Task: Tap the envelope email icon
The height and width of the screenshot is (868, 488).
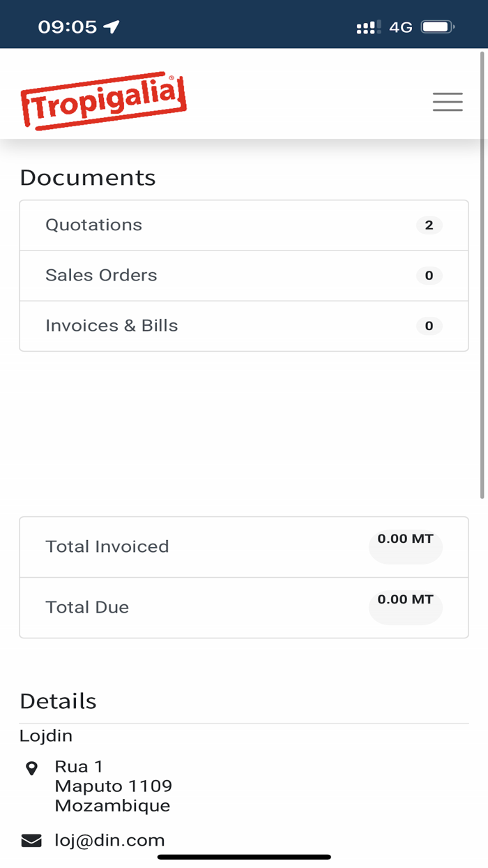Action: tap(31, 841)
